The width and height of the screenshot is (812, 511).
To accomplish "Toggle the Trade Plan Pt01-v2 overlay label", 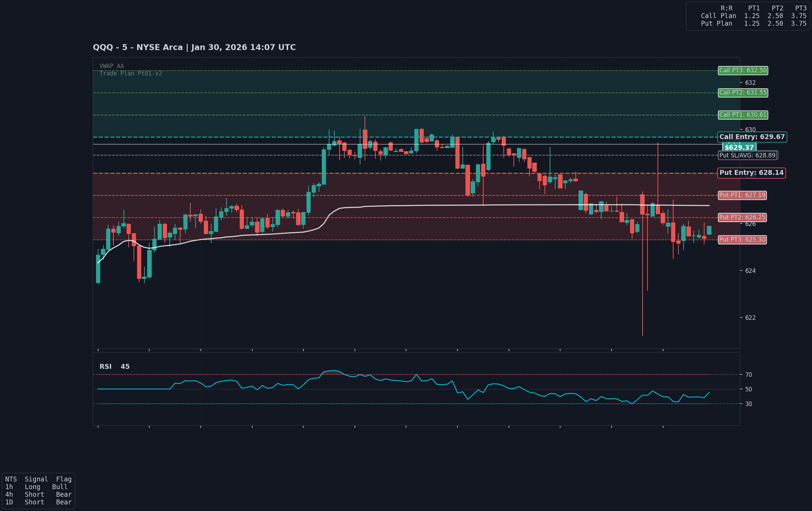I will coord(130,73).
